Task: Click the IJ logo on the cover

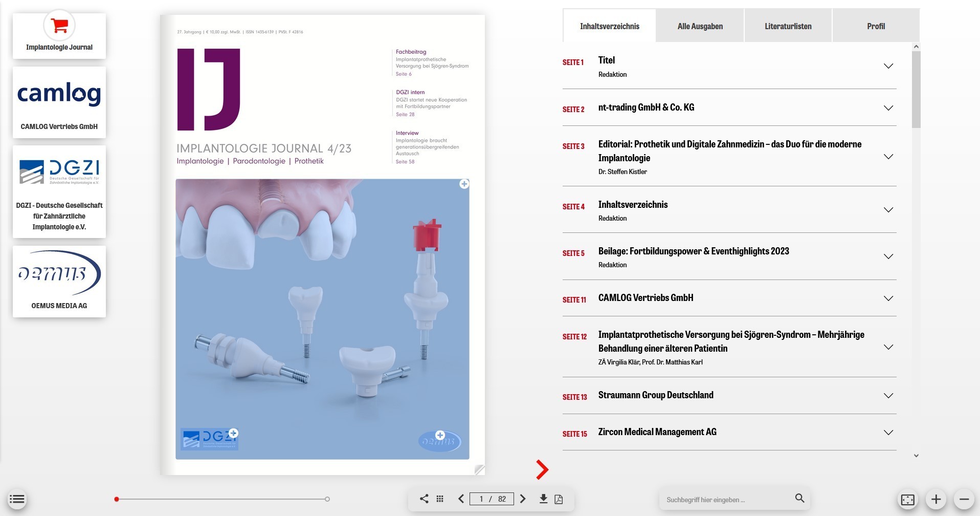Action: click(x=209, y=90)
